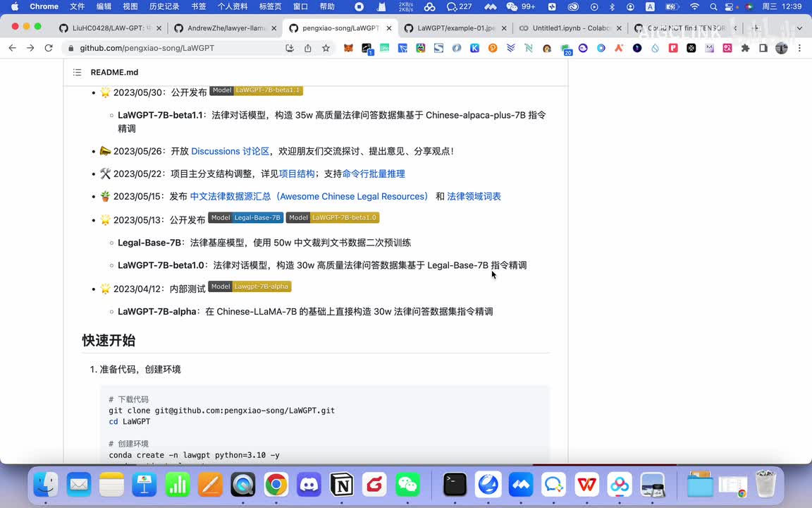The height and width of the screenshot is (508, 812).
Task: Switch to the Untitled1.ipynb Colab tab
Action: tap(570, 28)
